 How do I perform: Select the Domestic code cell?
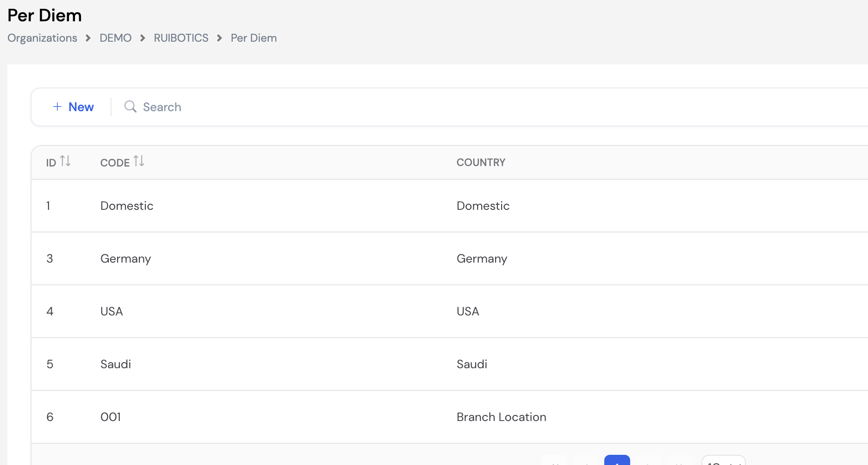pos(127,206)
